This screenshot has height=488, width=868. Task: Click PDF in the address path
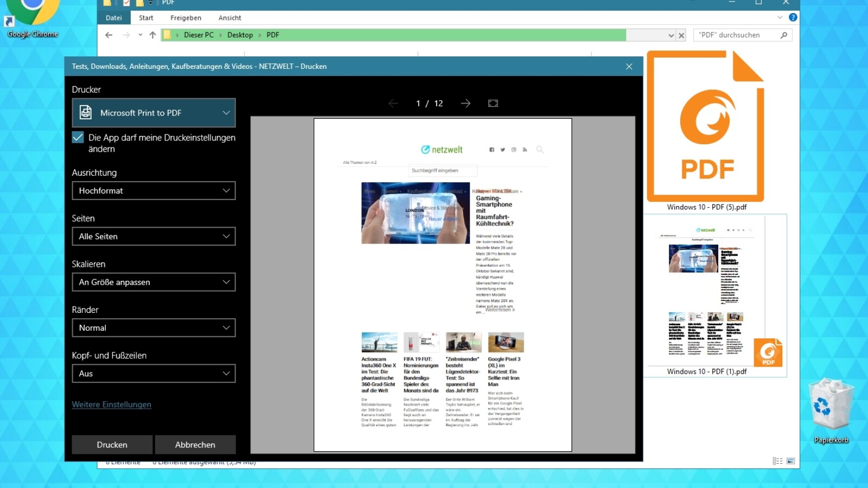(x=273, y=35)
